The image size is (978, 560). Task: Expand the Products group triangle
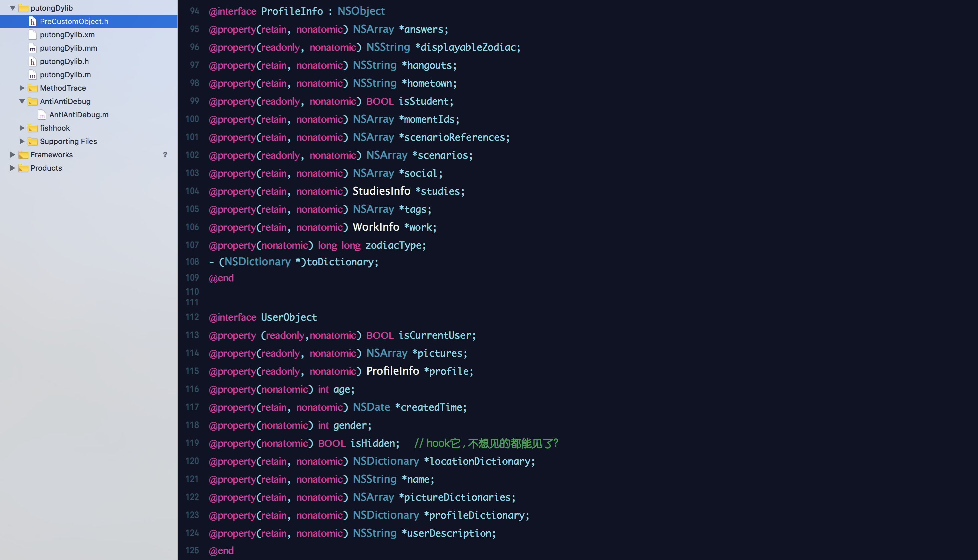pyautogui.click(x=12, y=168)
